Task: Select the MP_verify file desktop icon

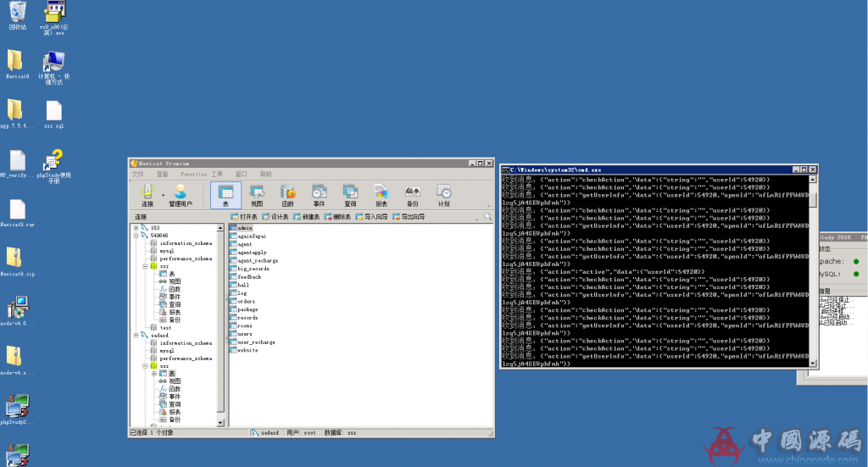Action: pos(17,164)
